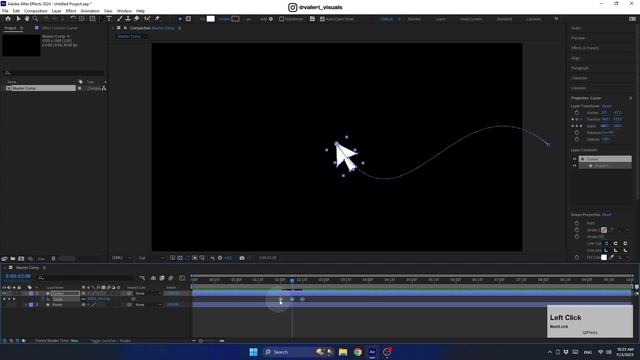Toggle the Auto-Open Panels checkbox
The image size is (640, 360).
pyautogui.click(x=322, y=19)
